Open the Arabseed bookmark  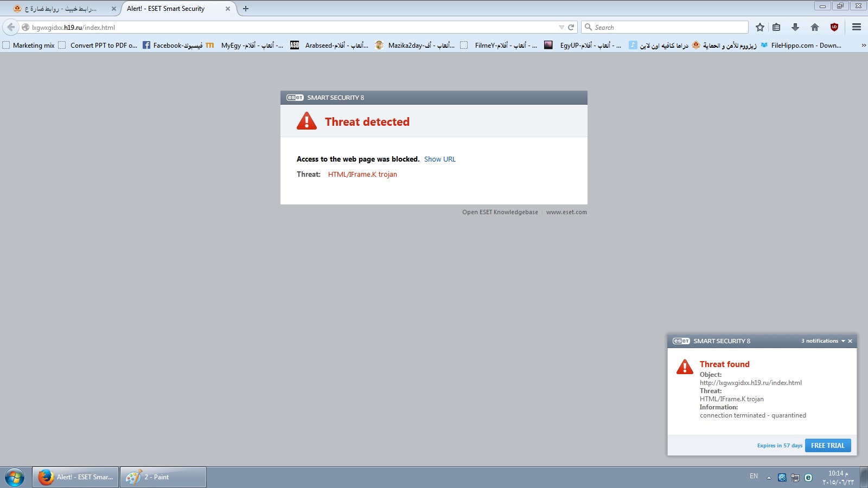(x=329, y=46)
